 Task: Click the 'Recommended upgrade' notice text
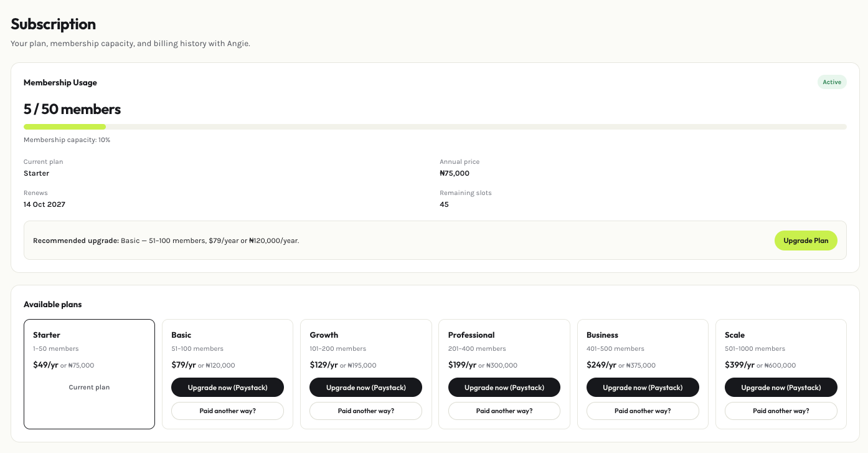click(166, 241)
